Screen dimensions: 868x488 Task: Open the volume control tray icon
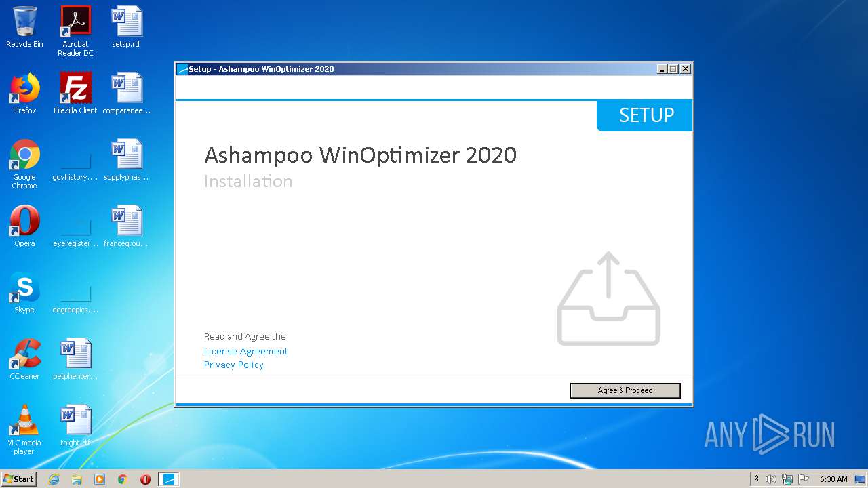click(771, 479)
